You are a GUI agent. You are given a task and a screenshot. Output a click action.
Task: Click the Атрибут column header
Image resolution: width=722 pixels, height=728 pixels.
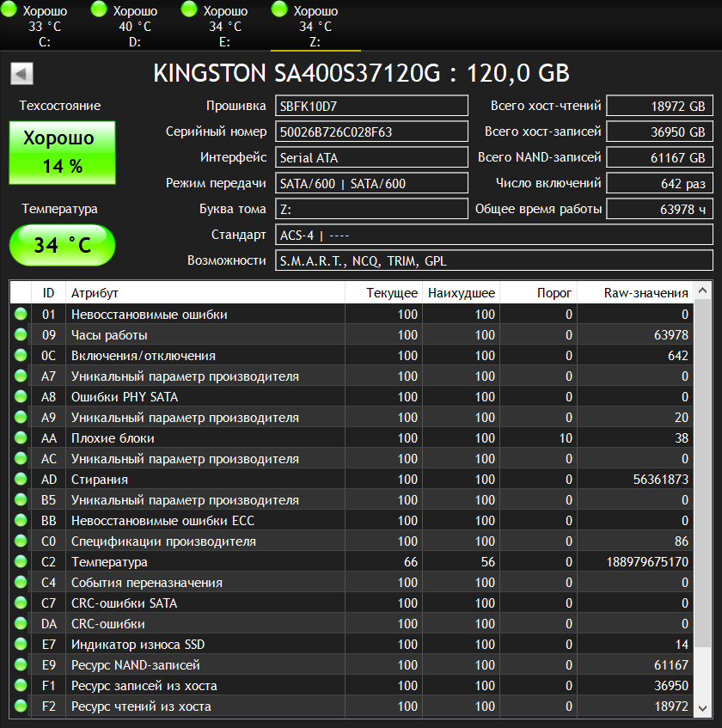[206, 293]
